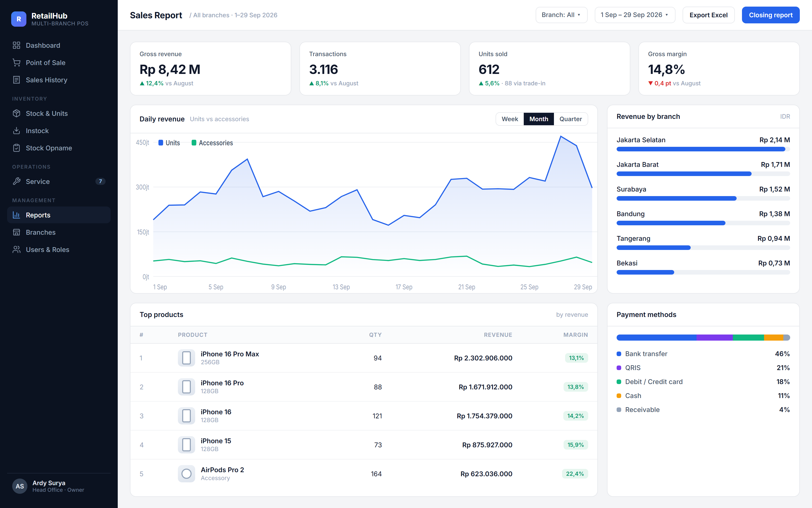Click the AirPods Pro 2 accessory icon
This screenshot has height=508, width=812.
tap(187, 474)
